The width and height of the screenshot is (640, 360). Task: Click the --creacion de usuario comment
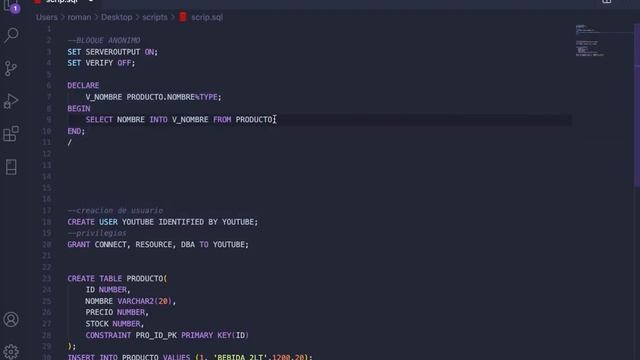(x=115, y=211)
